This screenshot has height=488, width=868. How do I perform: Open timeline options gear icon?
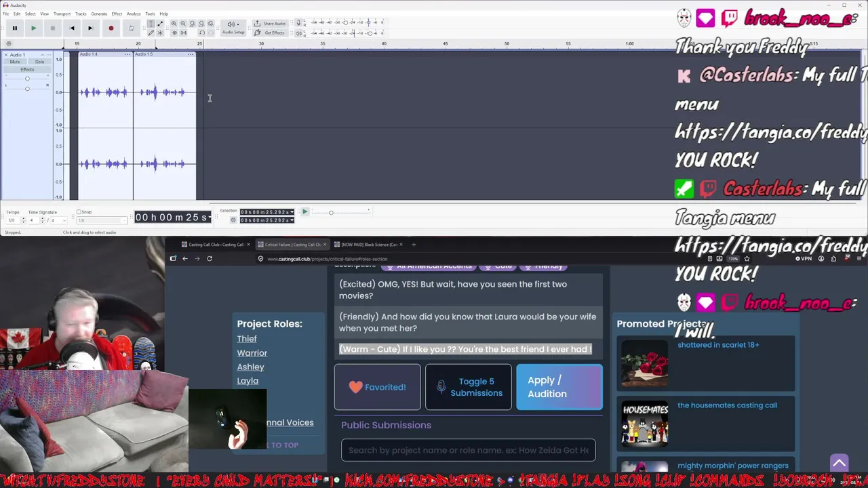pos(9,43)
